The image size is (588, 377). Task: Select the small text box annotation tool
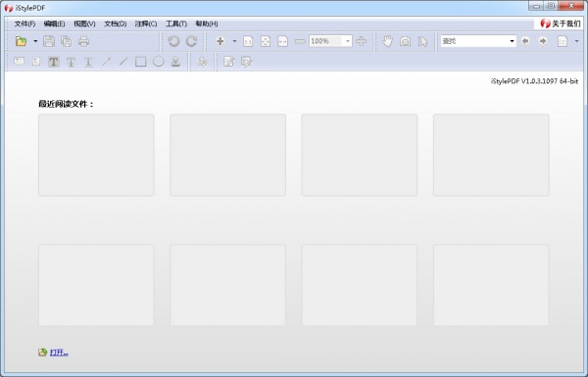[36, 62]
